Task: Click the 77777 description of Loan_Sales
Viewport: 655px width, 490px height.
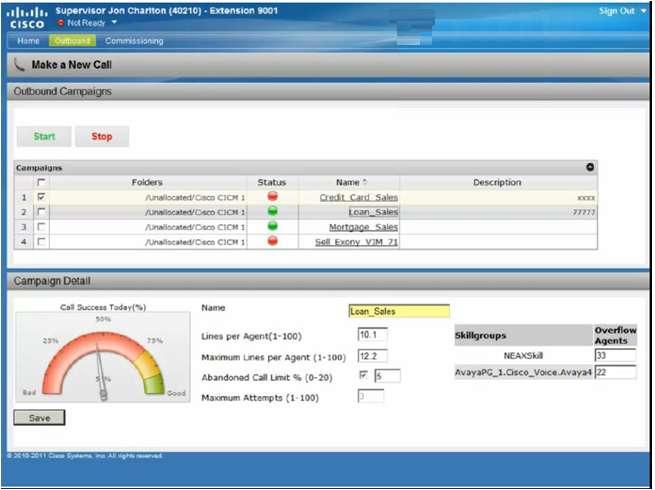Action: coord(584,213)
